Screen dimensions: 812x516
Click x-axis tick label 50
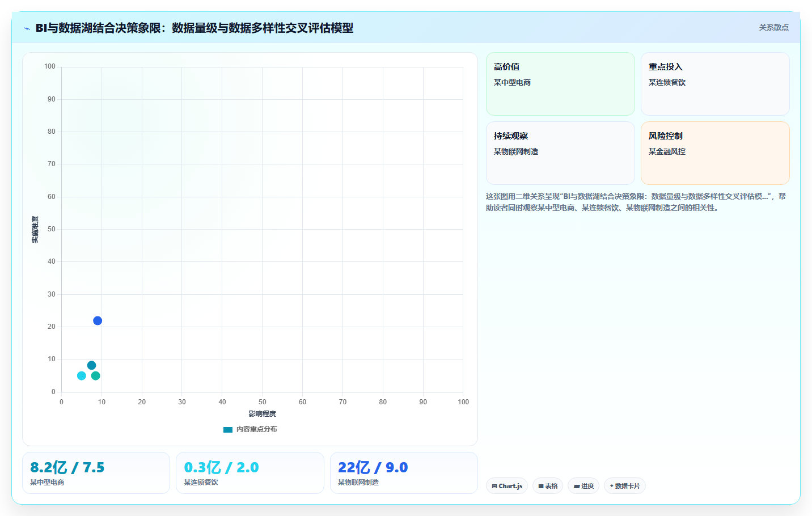point(263,402)
